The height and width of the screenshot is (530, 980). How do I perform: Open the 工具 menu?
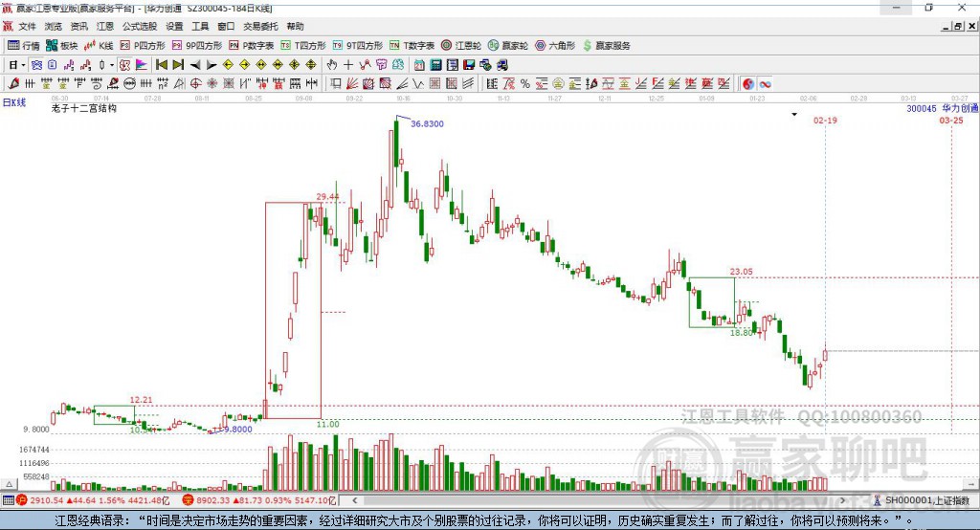tap(200, 26)
